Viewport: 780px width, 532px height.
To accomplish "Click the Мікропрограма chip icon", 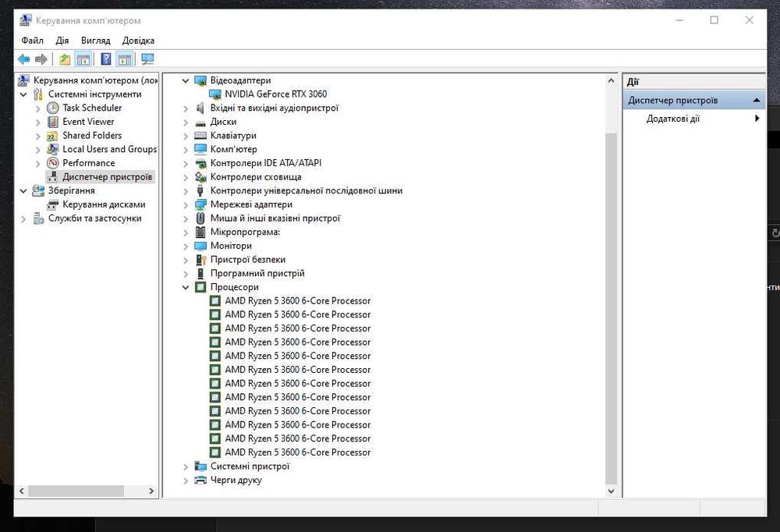I will pos(200,232).
